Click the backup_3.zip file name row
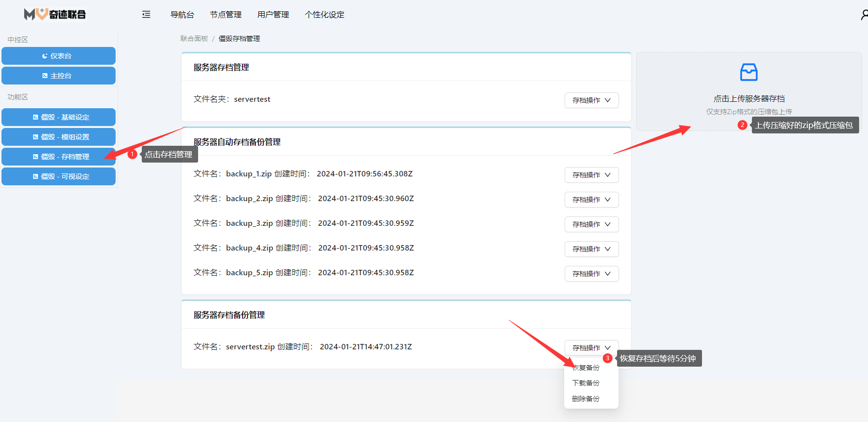 [304, 223]
